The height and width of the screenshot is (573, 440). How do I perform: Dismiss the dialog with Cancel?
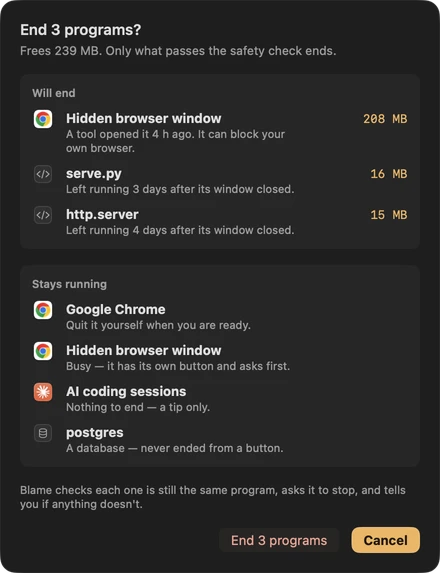[x=386, y=540]
